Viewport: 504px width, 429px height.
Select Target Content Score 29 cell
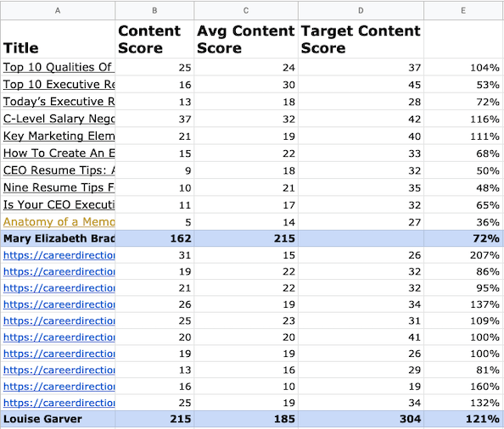coord(361,370)
